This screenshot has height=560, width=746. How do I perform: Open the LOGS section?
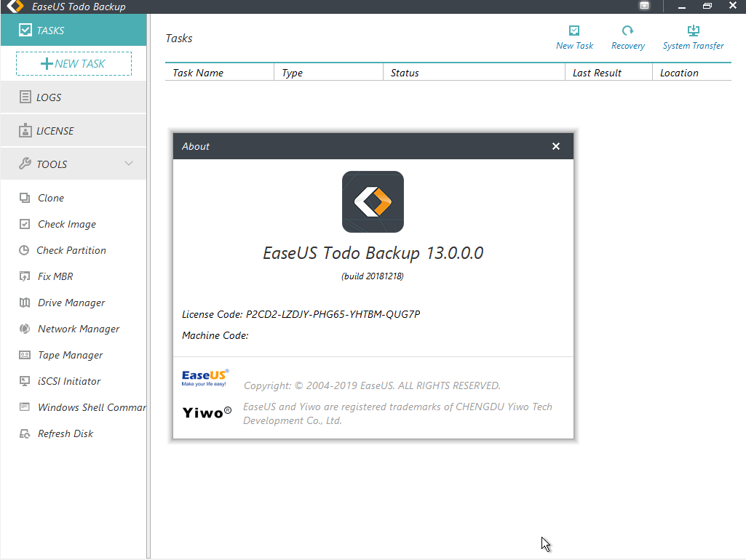(x=74, y=97)
